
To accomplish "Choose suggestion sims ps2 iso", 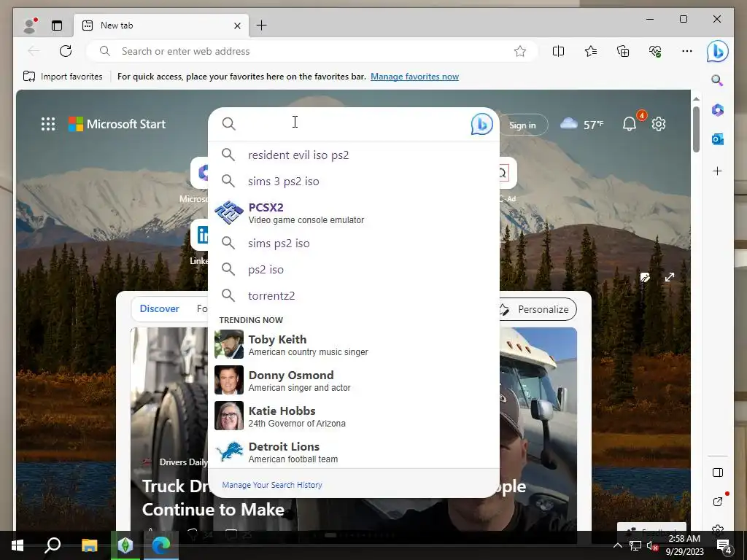I will click(354, 243).
